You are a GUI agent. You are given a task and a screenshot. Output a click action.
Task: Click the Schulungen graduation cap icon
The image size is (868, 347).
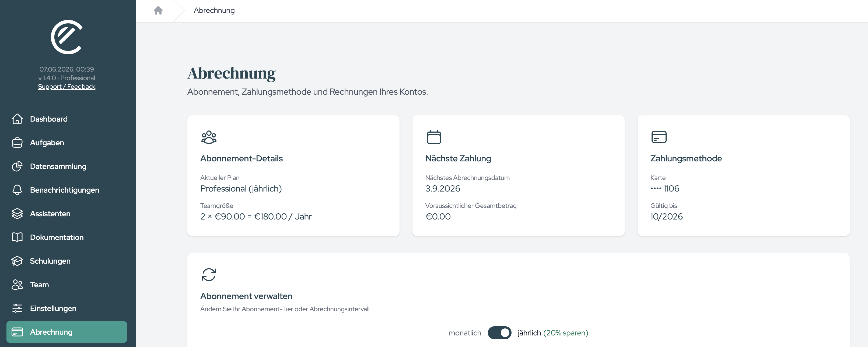[17, 261]
